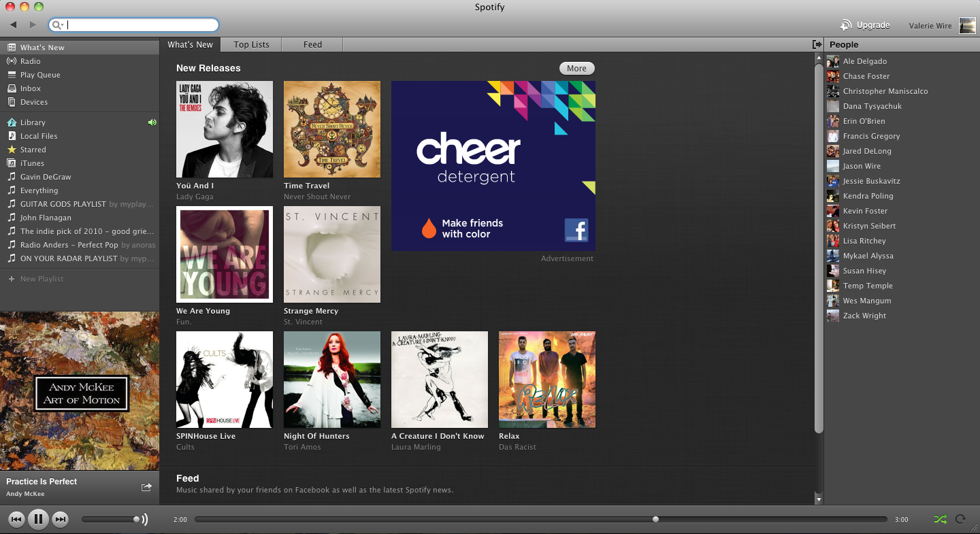Create a New Playlist
Viewport: 980px width, 534px height.
[x=41, y=279]
